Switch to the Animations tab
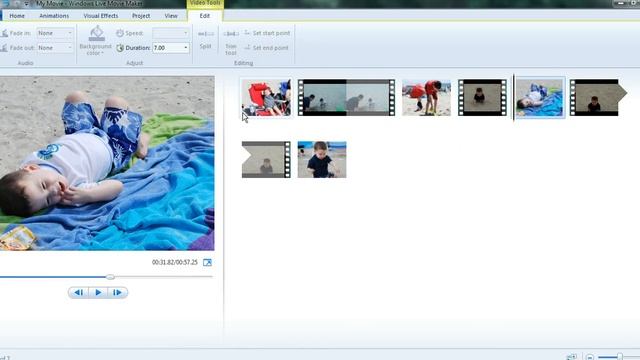The height and width of the screenshot is (360, 640). point(54,16)
